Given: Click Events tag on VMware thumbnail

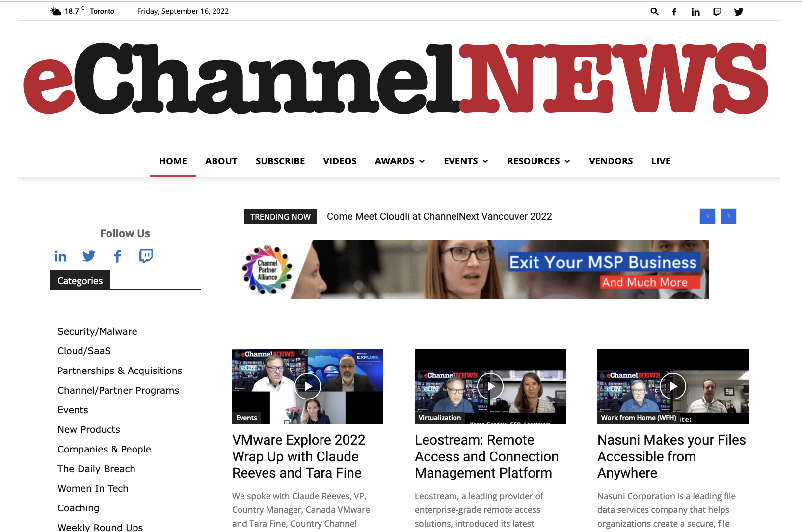Looking at the screenshot, I should pyautogui.click(x=246, y=418).
